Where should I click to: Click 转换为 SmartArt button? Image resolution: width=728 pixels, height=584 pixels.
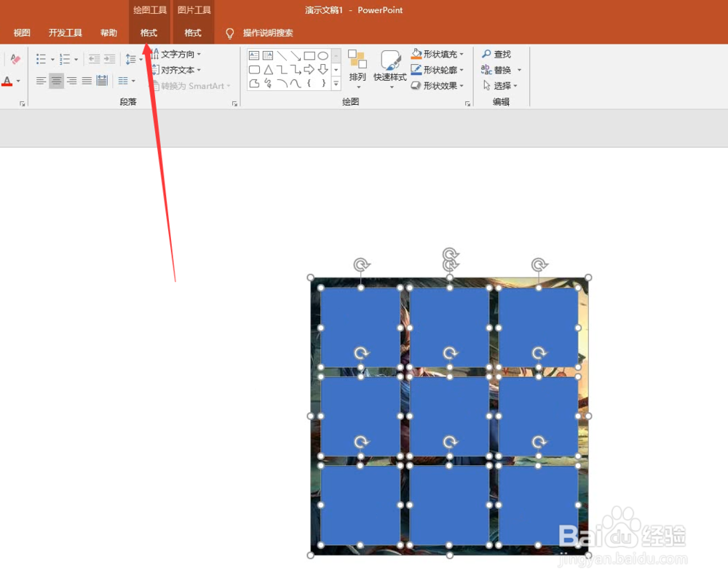(191, 86)
